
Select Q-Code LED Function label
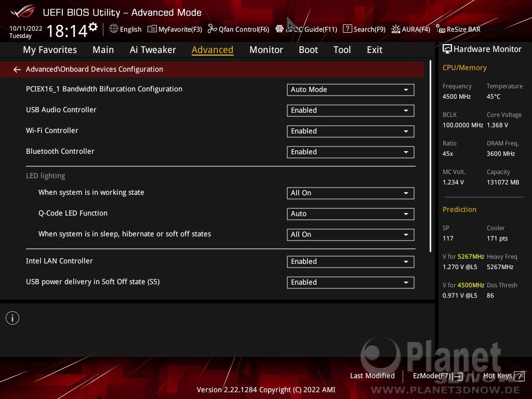click(x=73, y=213)
